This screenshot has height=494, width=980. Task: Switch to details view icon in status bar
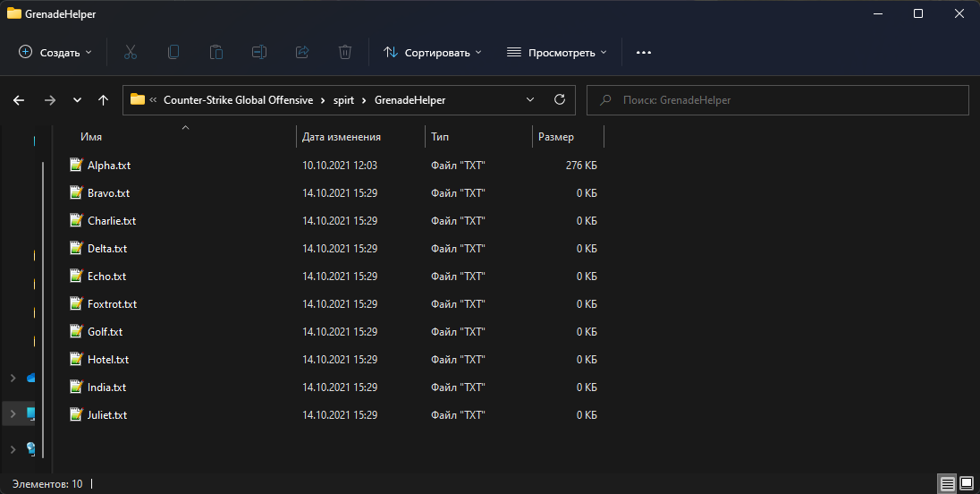pos(948,484)
